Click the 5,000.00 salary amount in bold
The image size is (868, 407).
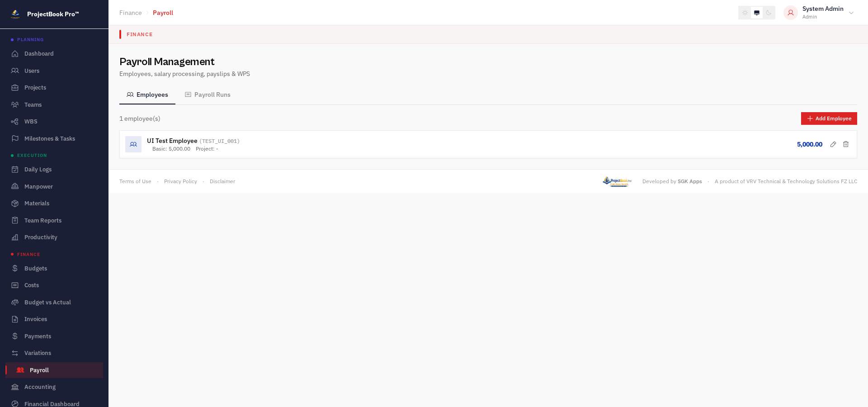coord(810,144)
